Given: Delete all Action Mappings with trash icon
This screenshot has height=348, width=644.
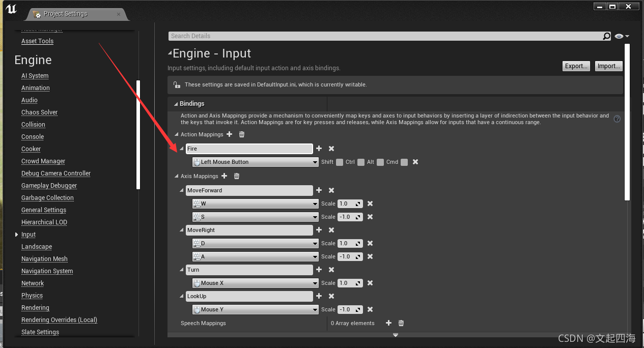Looking at the screenshot, I should point(242,134).
